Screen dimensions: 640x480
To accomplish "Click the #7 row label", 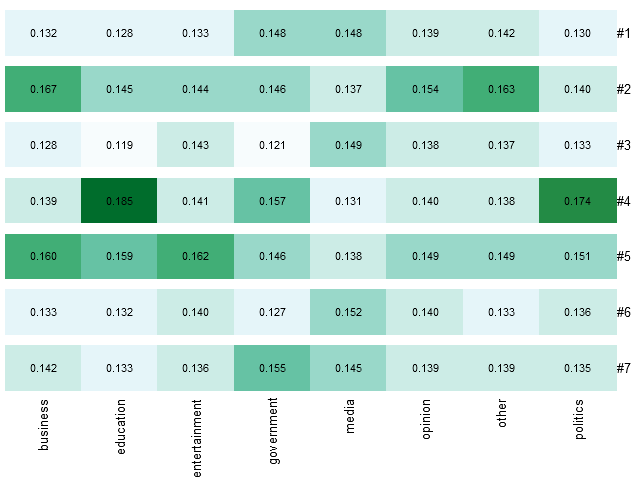I will pyautogui.click(x=623, y=369).
